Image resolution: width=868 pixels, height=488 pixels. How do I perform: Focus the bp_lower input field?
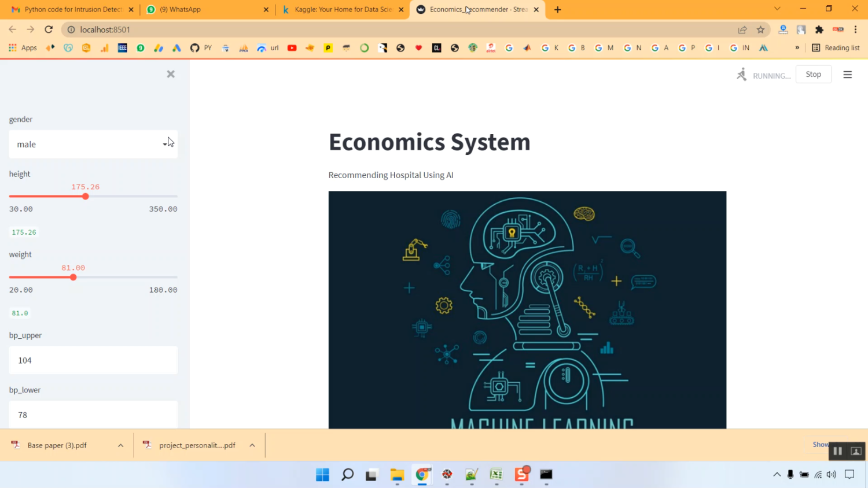[93, 415]
